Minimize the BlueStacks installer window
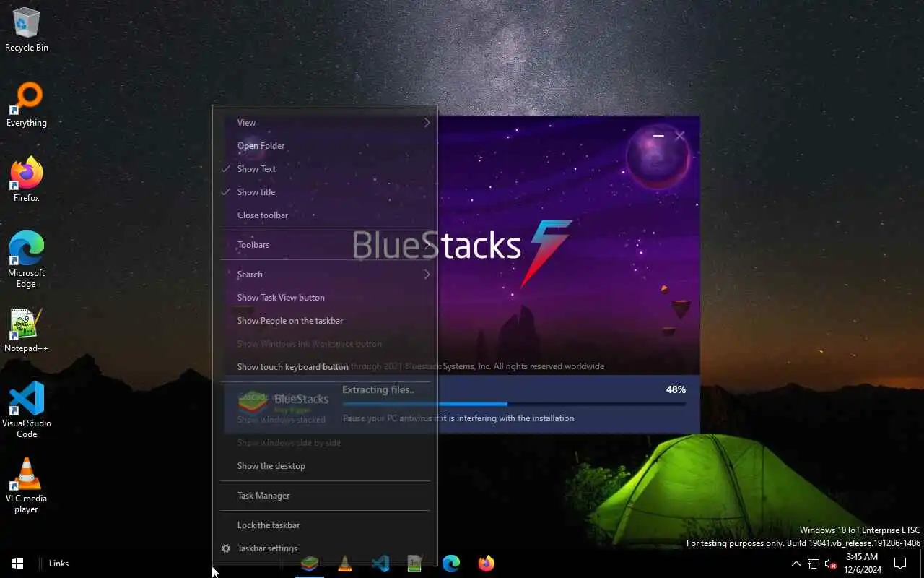Viewport: 924px width, 578px height. (x=658, y=135)
